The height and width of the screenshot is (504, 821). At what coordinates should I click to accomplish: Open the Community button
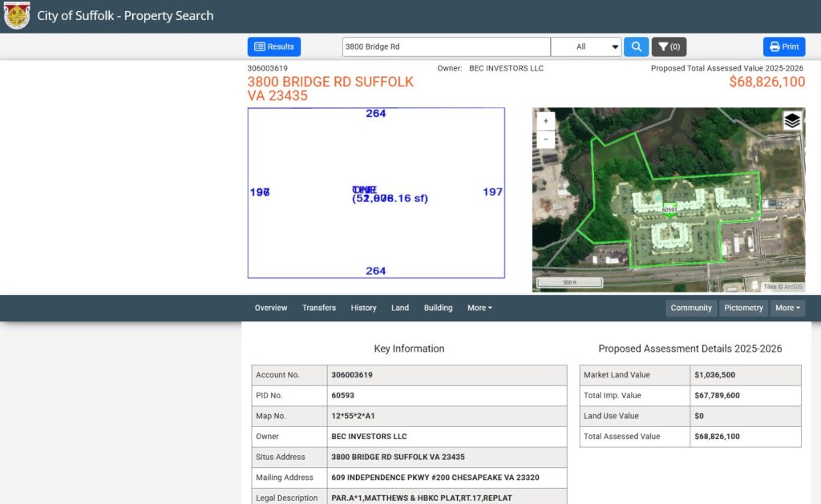click(x=691, y=308)
